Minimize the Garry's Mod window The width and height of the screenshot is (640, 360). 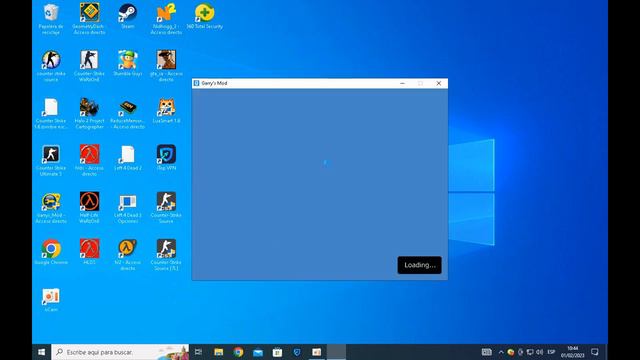[402, 83]
